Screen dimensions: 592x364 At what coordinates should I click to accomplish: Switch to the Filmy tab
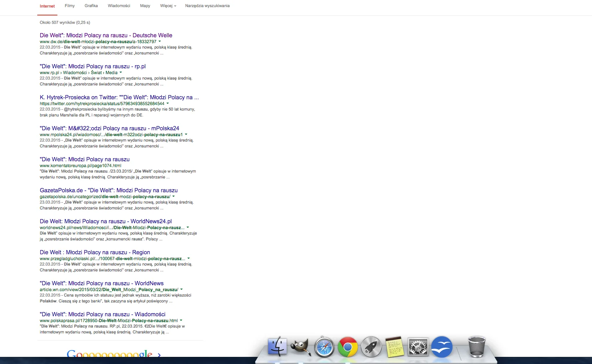click(70, 6)
